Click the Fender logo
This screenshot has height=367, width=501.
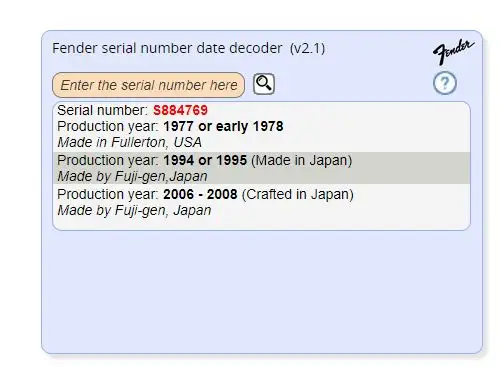pyautogui.click(x=453, y=52)
